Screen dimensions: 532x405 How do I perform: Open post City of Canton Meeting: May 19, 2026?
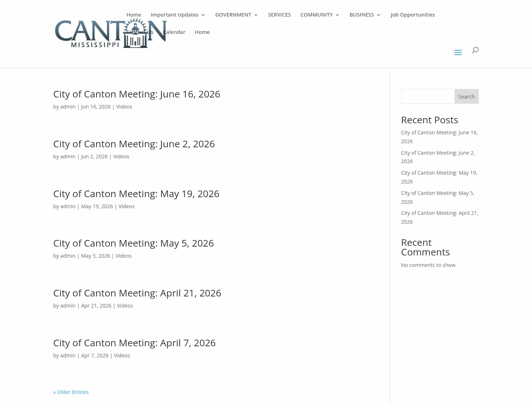[136, 194]
